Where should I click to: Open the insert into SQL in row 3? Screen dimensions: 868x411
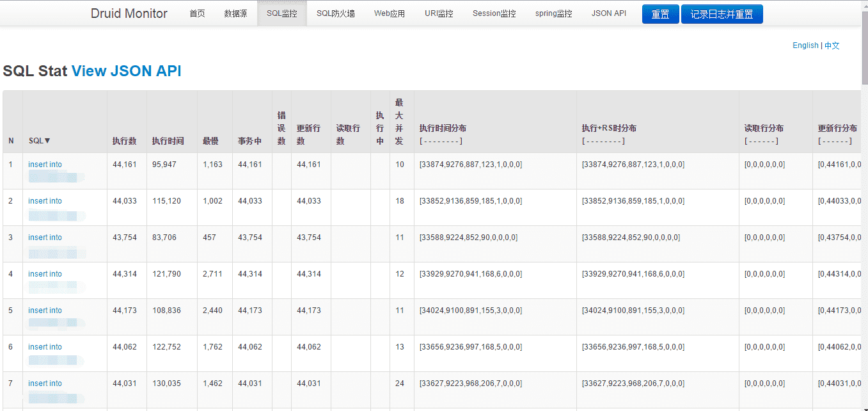click(45, 237)
